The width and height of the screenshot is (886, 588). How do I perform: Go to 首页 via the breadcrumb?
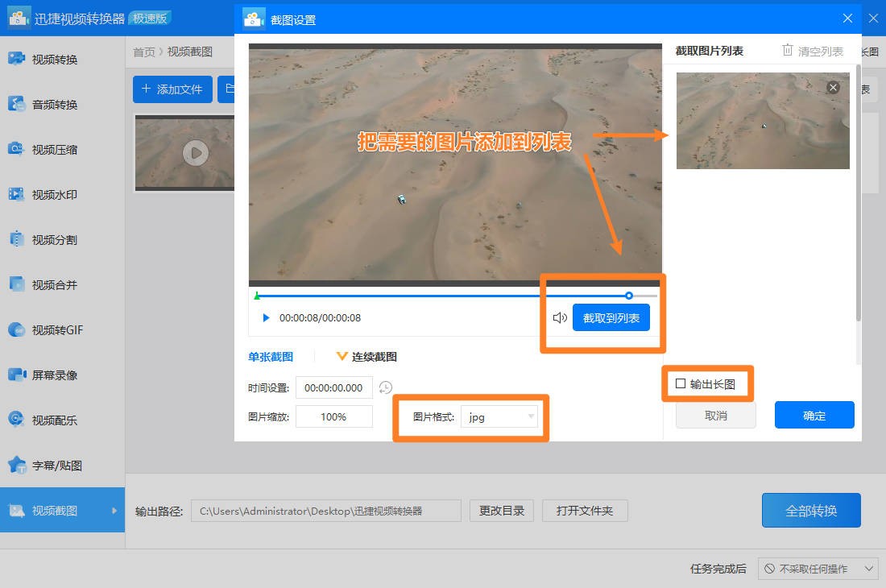143,51
